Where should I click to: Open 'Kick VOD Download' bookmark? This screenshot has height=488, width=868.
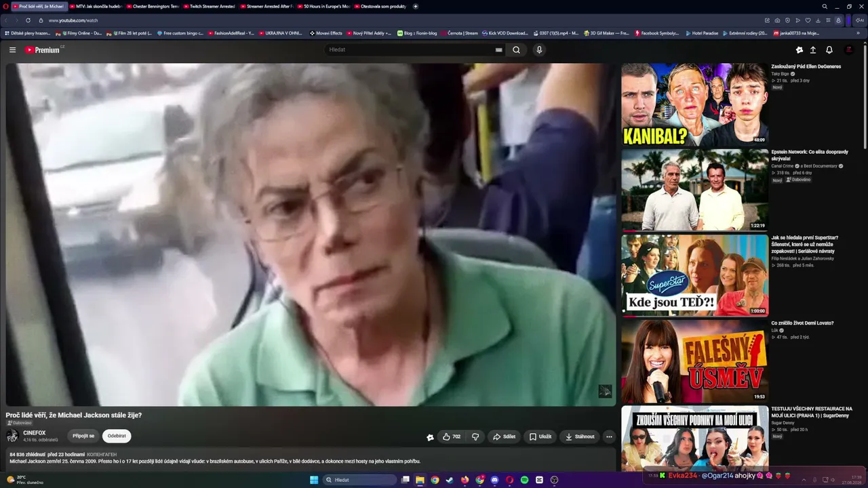point(505,33)
